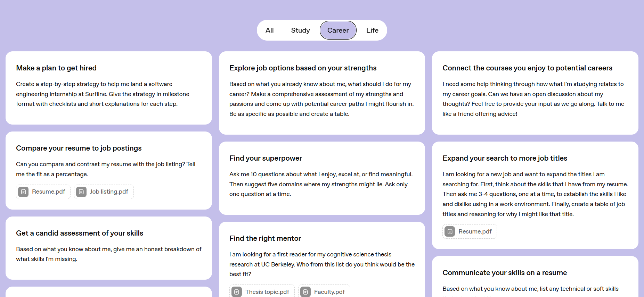Click the document icon on Thesis topic.pdf chip
This screenshot has height=297, width=644.
237,292
